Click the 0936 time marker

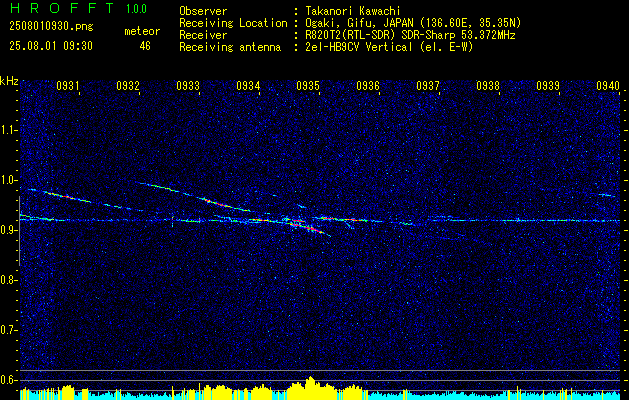[x=368, y=85]
